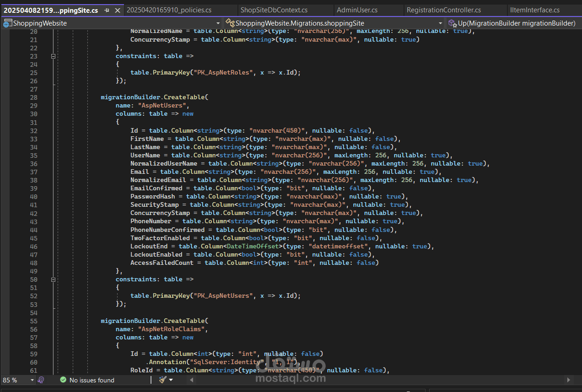Click the horizontal scrollbar track
Screen dimensions: 582x392
pos(380,380)
